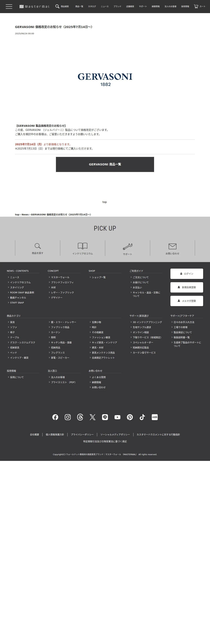
Task: Select ブランド in the header menu
Action: 117,7
